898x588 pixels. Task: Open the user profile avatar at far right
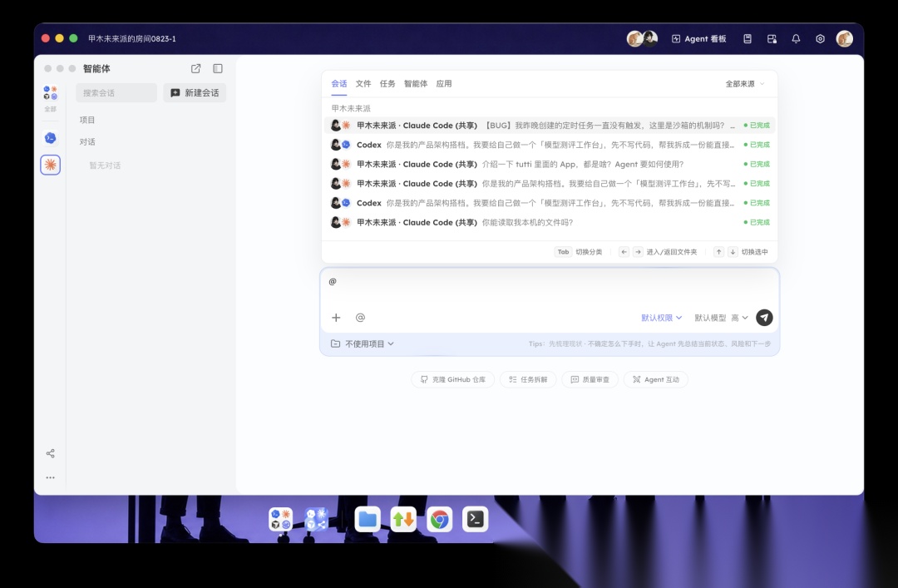click(844, 38)
